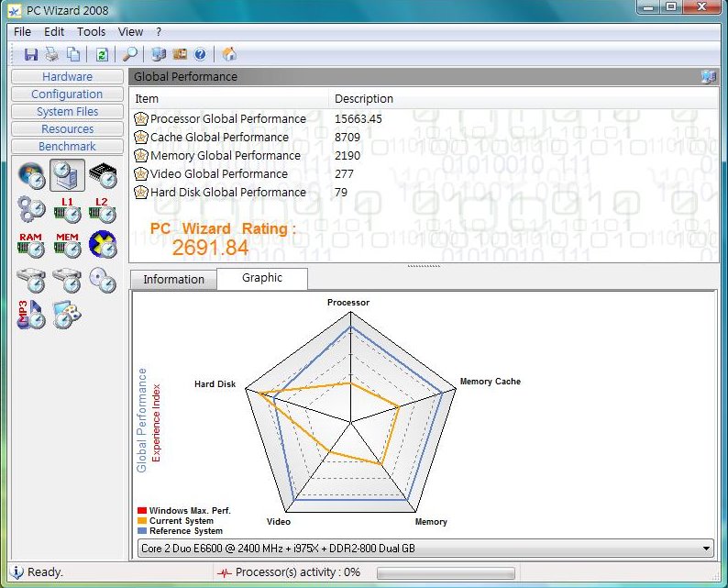Open the MP3 compression benchmark icon
The image size is (728, 588).
(x=31, y=315)
